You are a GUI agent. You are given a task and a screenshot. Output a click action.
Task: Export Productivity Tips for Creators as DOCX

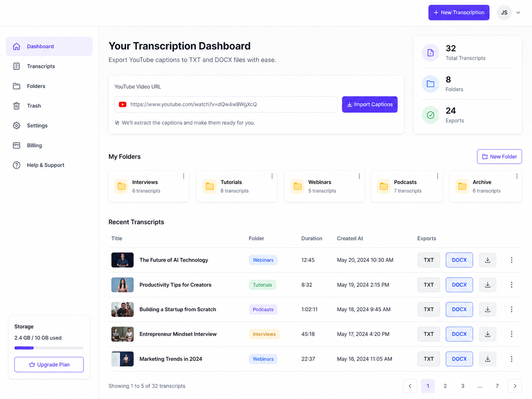pos(459,285)
